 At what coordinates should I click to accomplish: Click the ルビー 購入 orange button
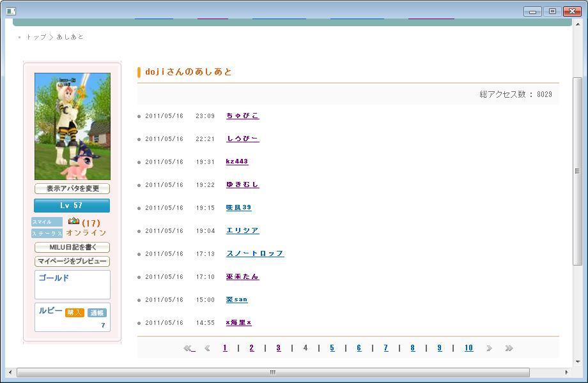click(x=75, y=313)
